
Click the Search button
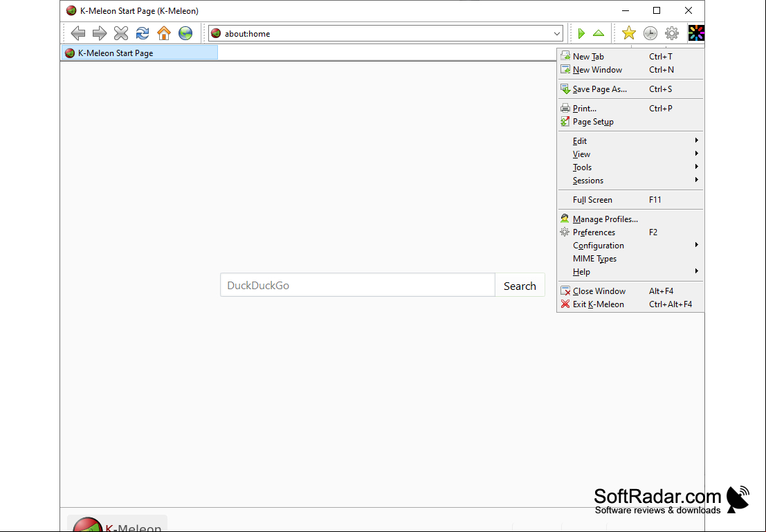point(520,285)
